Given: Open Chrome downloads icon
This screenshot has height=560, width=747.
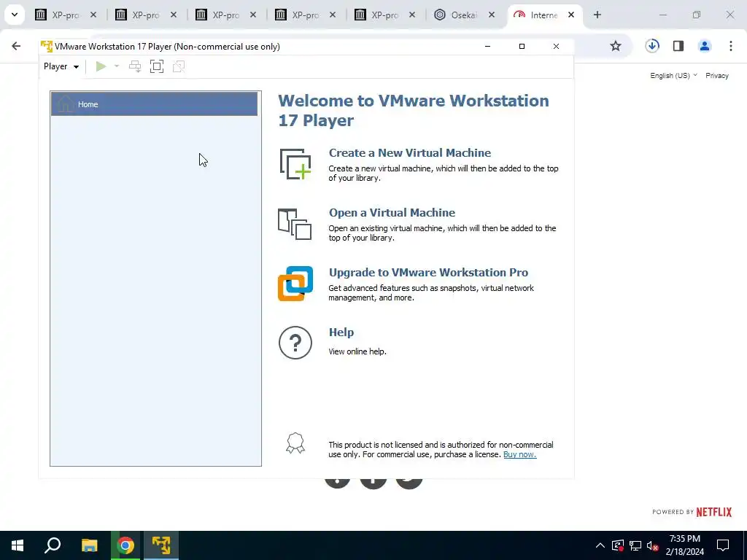Looking at the screenshot, I should [652, 46].
